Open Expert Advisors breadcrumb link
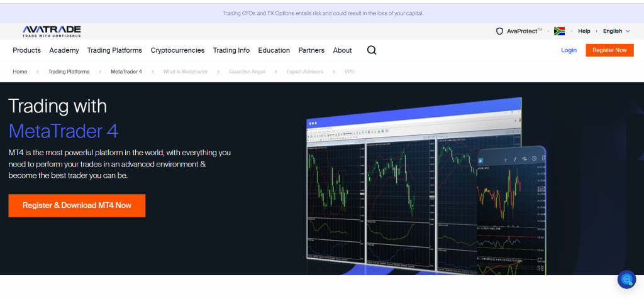This screenshot has height=299, width=644. click(305, 72)
